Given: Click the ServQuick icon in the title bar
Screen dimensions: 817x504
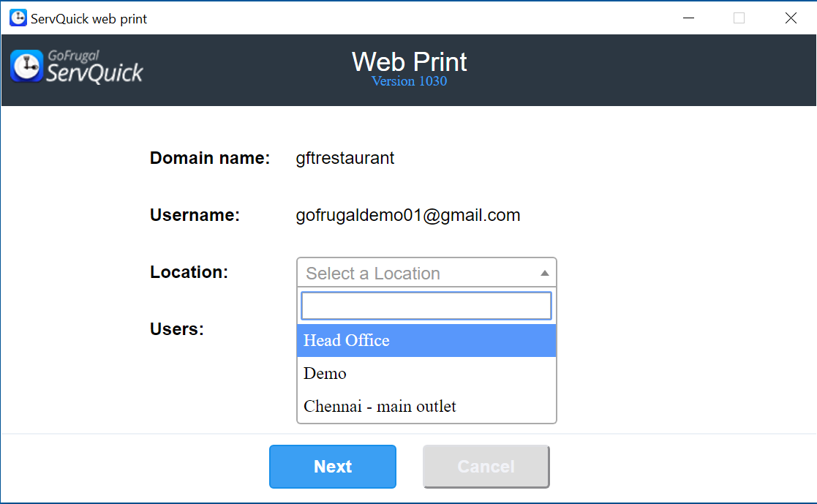Looking at the screenshot, I should 18,18.
